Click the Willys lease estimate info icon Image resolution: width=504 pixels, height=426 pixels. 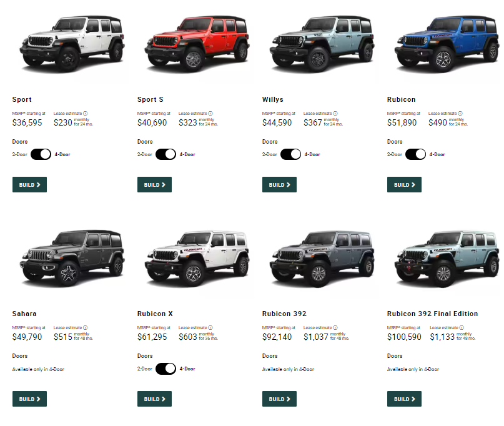[x=335, y=114]
